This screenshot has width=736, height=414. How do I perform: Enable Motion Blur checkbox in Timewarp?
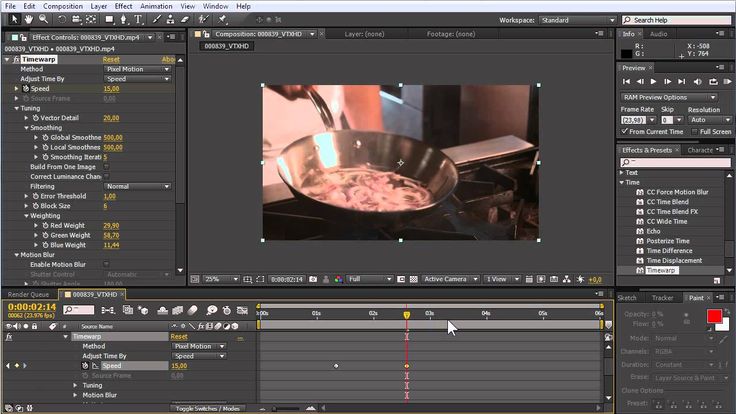click(x=106, y=265)
